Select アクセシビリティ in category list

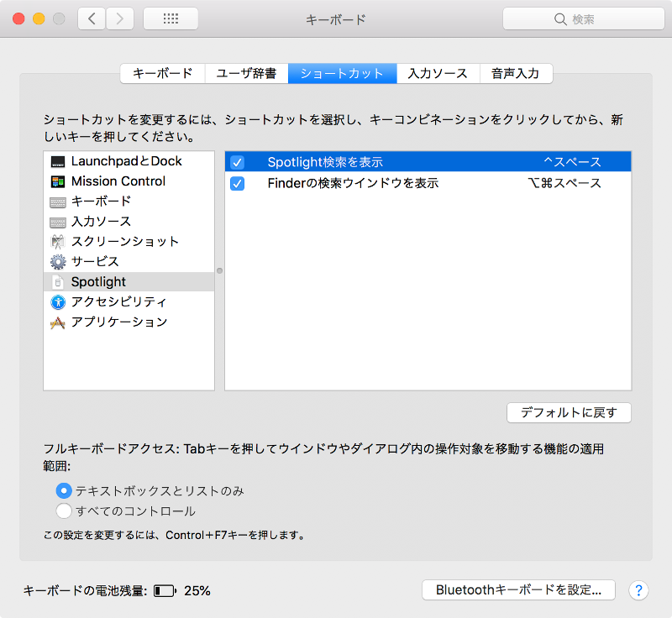tap(129, 302)
